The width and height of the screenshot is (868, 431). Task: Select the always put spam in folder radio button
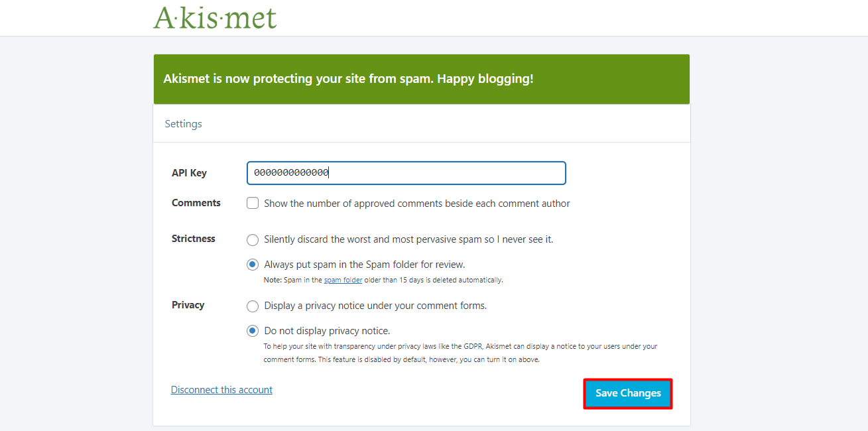pyautogui.click(x=253, y=265)
